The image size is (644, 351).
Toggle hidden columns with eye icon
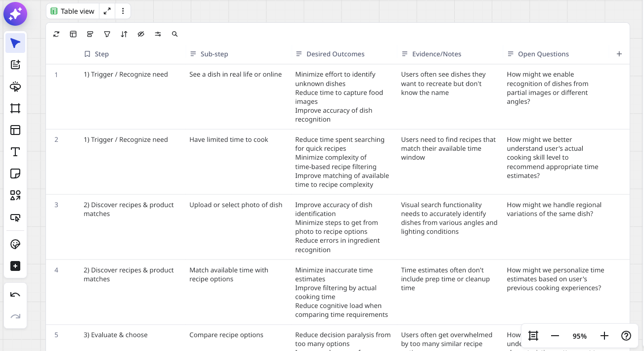click(141, 34)
